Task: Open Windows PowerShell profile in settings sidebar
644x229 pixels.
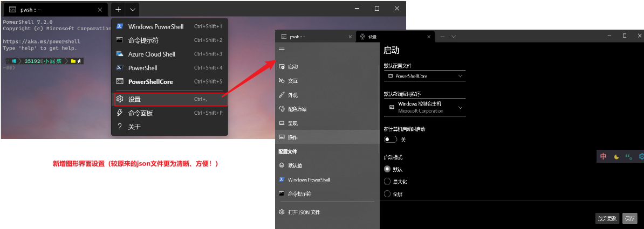Action: pos(327,180)
